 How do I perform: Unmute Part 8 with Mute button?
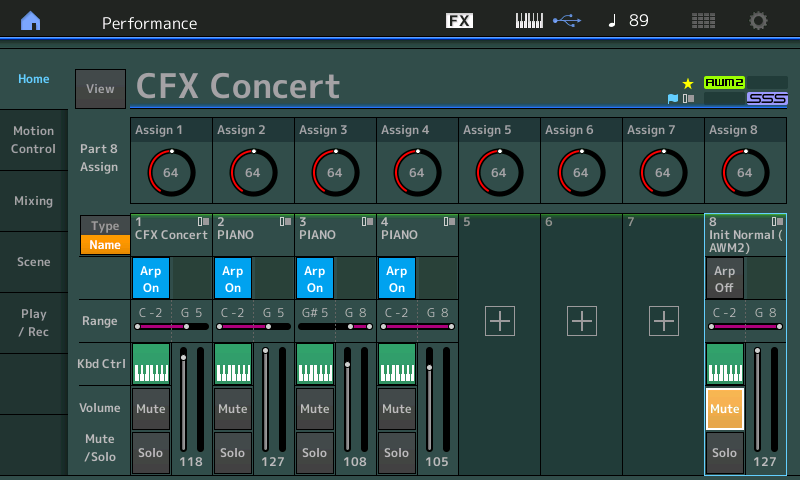point(725,409)
